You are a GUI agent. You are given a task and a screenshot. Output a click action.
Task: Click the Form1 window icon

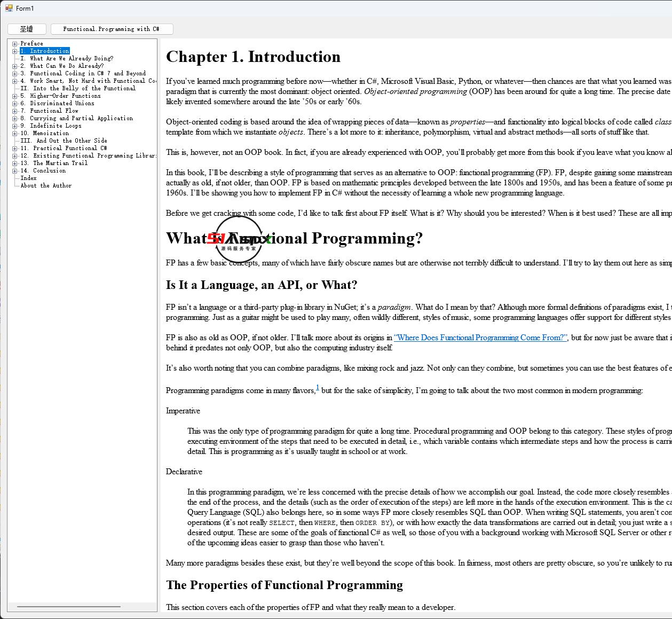pos(9,8)
